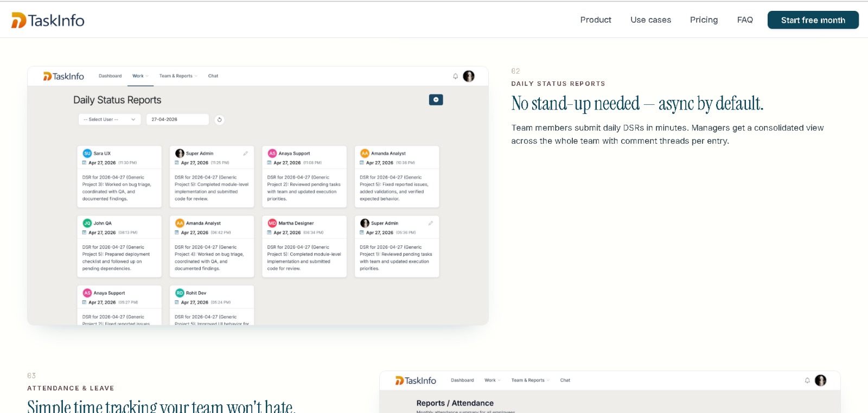The width and height of the screenshot is (868, 413).
Task: Click the blue add report button
Action: coord(436,100)
